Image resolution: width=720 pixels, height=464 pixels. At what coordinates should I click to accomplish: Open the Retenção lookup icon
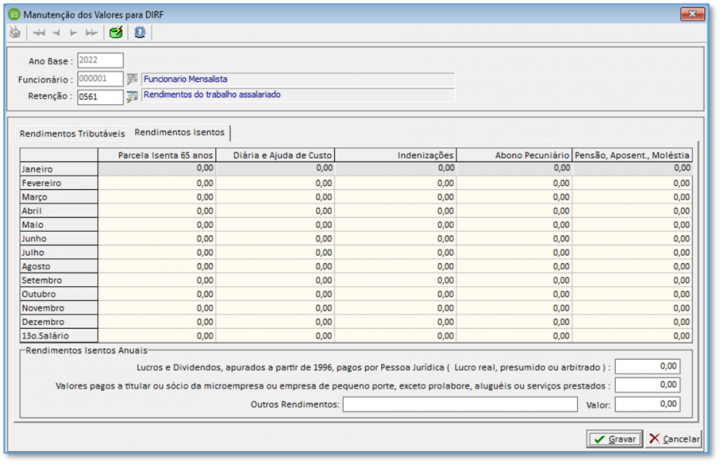(x=132, y=97)
